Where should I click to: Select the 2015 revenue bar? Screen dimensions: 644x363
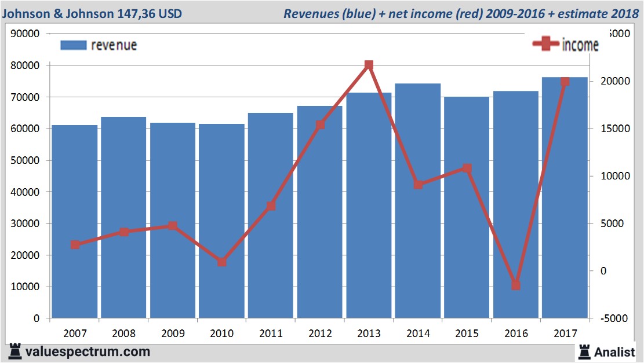[x=467, y=207]
